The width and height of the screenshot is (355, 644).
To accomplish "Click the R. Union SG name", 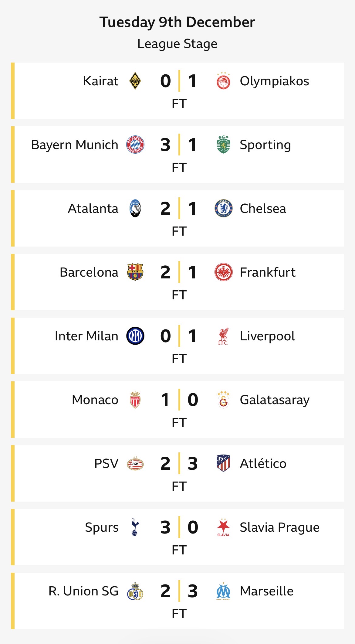I will pos(83,591).
